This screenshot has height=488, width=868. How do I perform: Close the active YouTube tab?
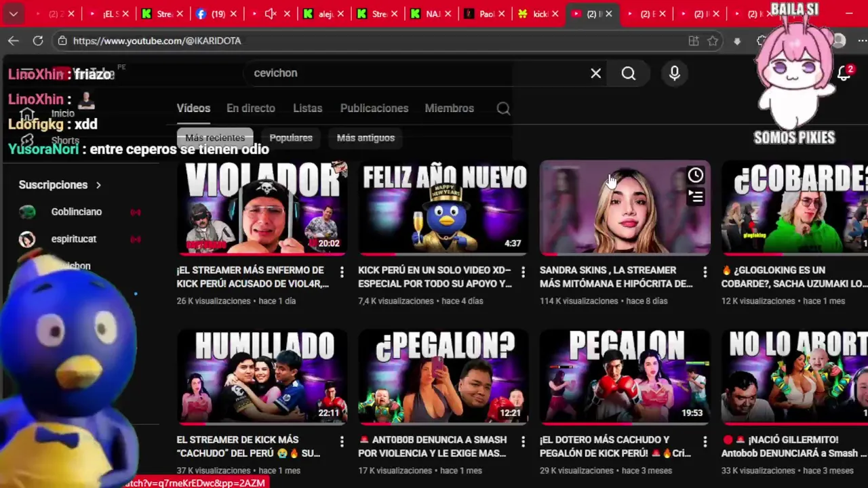(x=608, y=14)
